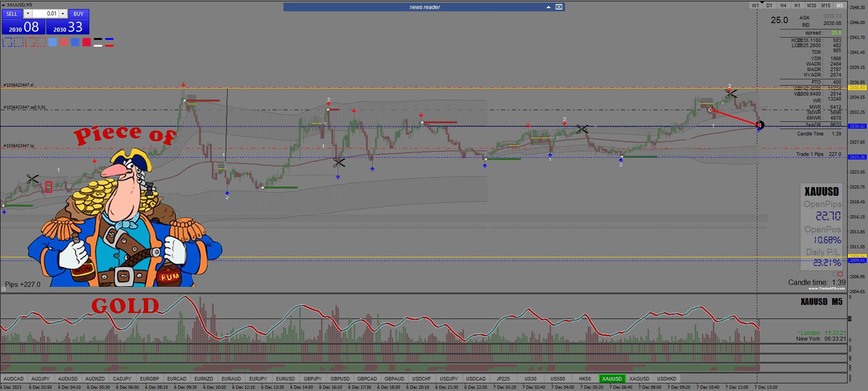Image resolution: width=868 pixels, height=391 pixels.
Task: Select the red solid rectangle drawing tool
Action: [30, 43]
